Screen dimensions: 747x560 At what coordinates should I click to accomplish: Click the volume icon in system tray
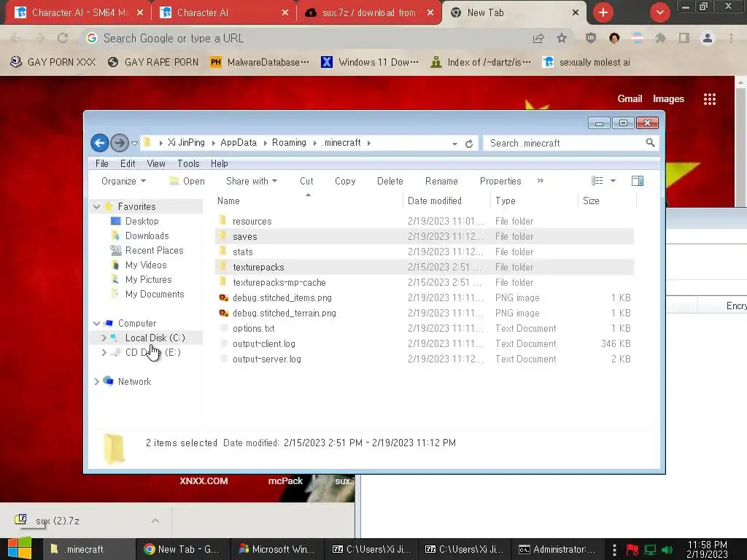667,550
